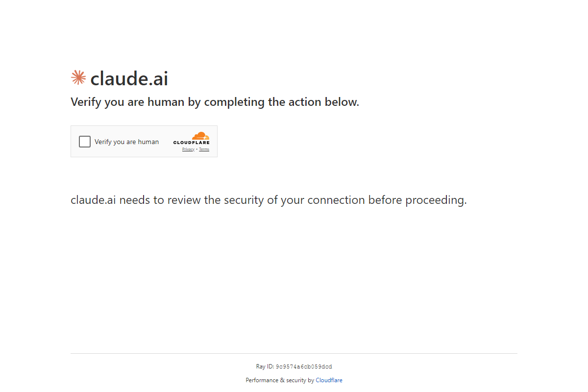Click the Ray ID label in the footer
588x392 pixels.
[265, 366]
